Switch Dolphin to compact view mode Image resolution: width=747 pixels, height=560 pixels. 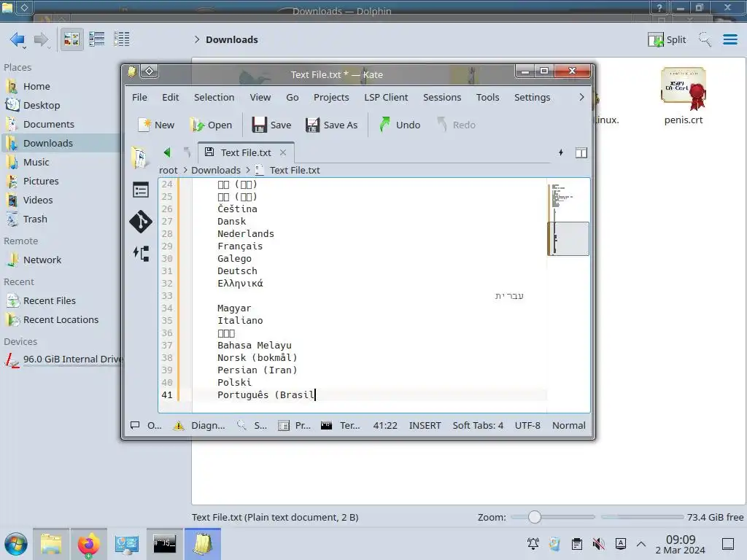tap(97, 39)
